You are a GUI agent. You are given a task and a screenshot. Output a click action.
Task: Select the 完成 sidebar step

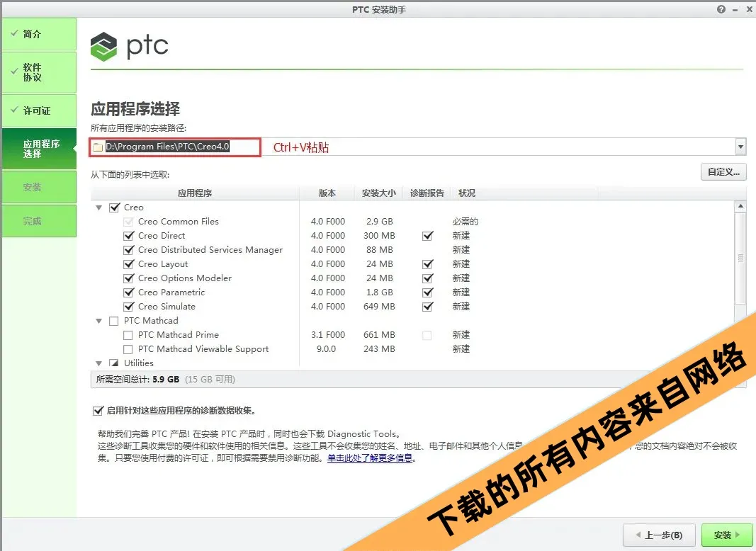39,221
